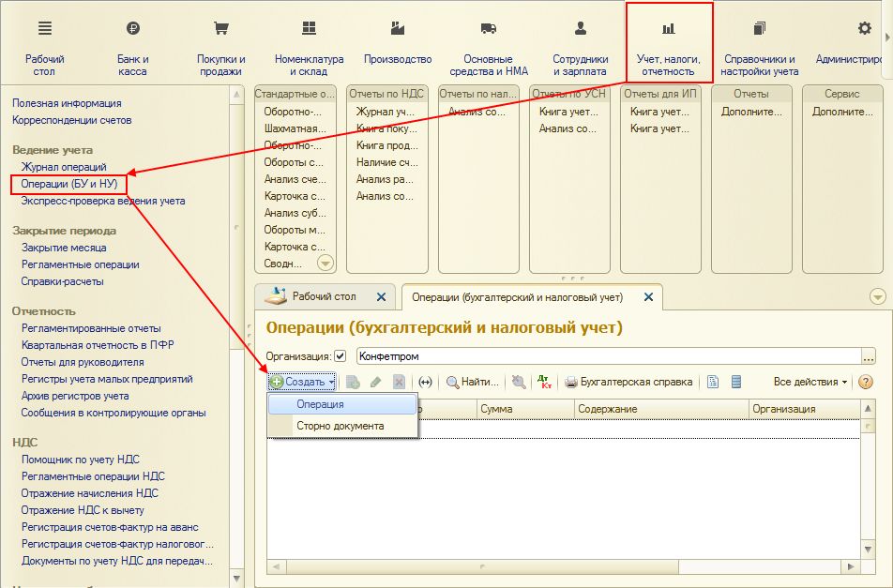The width and height of the screenshot is (893, 588).
Task: Click the Организация input field with Конфетпром
Action: [x=609, y=356]
